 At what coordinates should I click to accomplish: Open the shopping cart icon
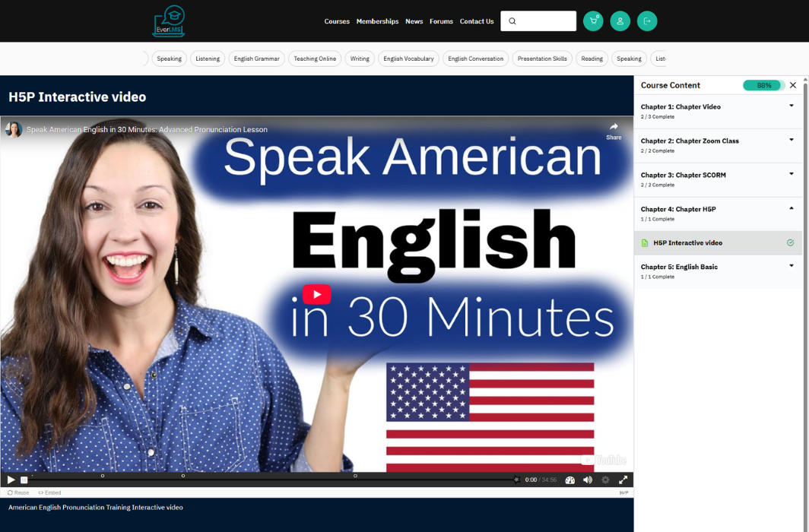click(x=593, y=21)
